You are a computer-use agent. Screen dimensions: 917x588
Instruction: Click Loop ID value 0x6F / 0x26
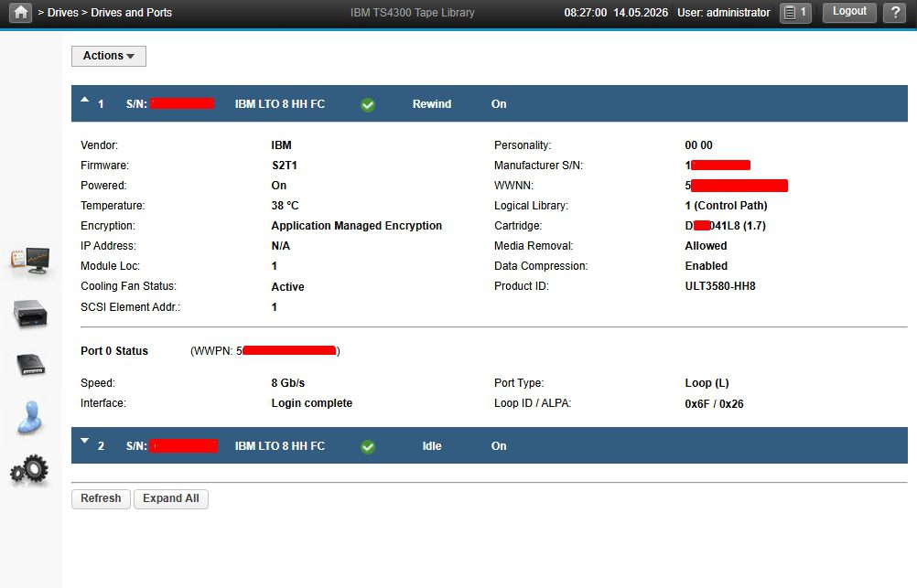[x=714, y=404]
